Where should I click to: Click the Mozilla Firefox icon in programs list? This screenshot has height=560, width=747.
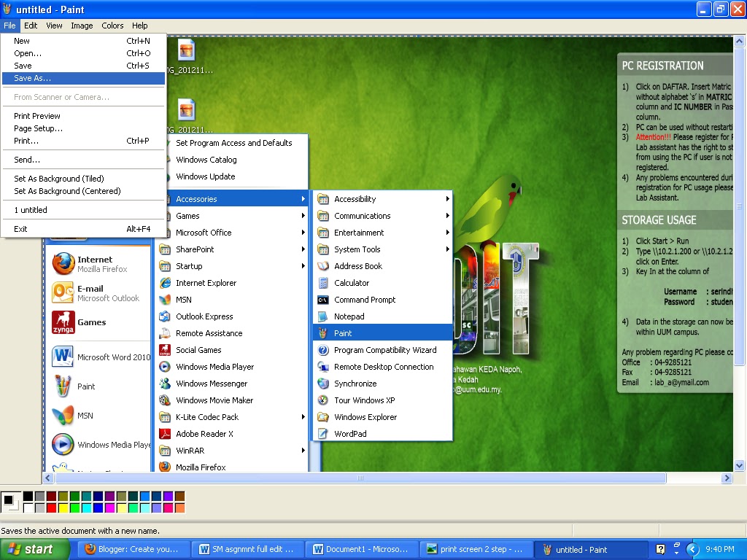(165, 467)
